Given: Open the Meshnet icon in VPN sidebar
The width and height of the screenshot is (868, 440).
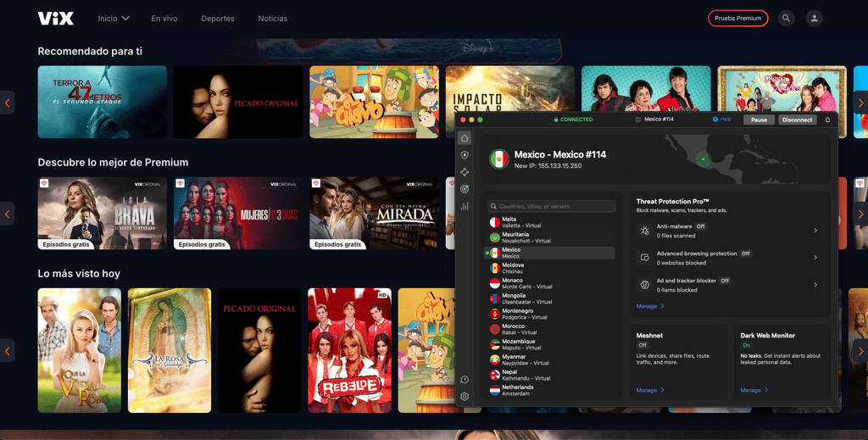Looking at the screenshot, I should tap(465, 172).
